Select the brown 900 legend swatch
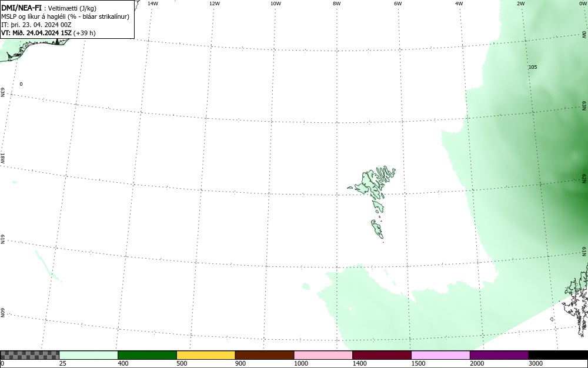 [265, 355]
